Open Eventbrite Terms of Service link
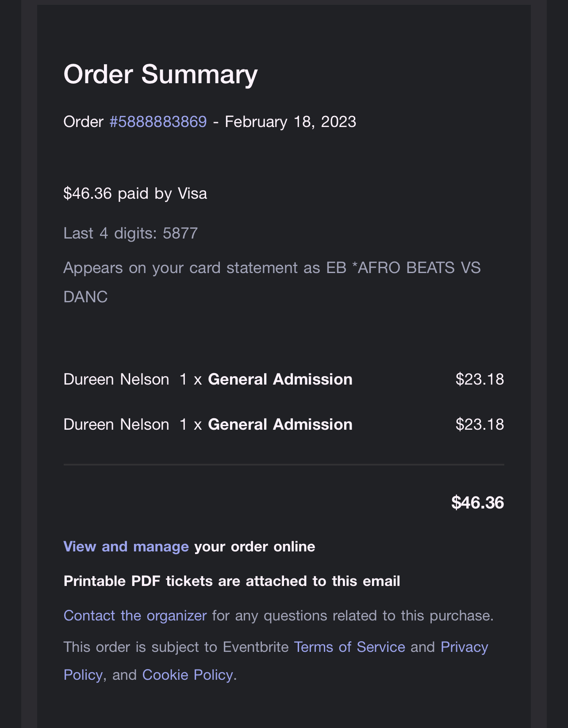The height and width of the screenshot is (728, 568). point(349,647)
